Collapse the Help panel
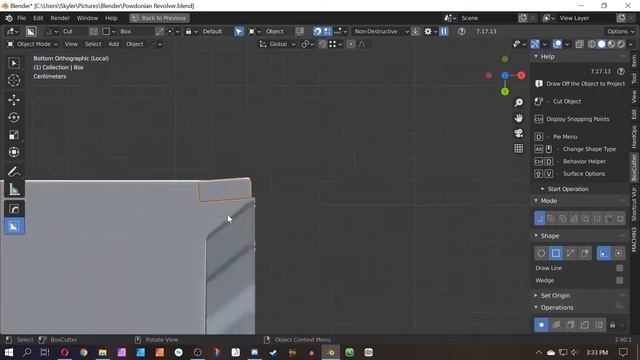Screen dimensions: 640x360 [547, 57]
